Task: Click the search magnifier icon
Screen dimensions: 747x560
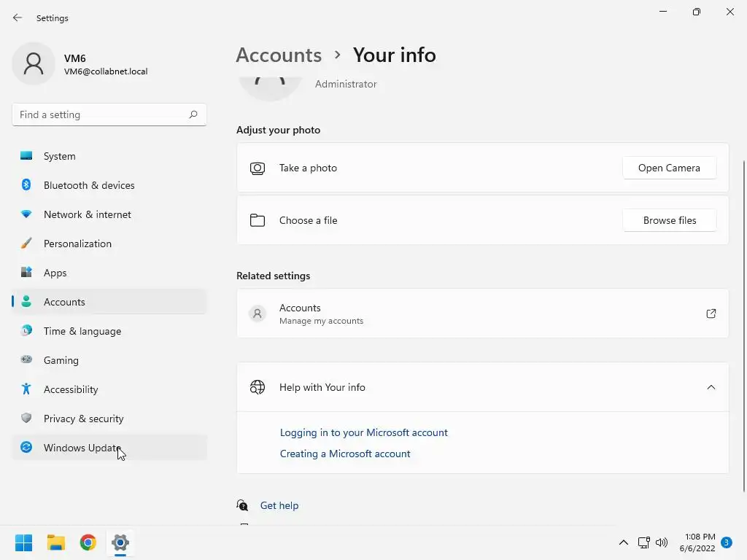Action: point(193,114)
